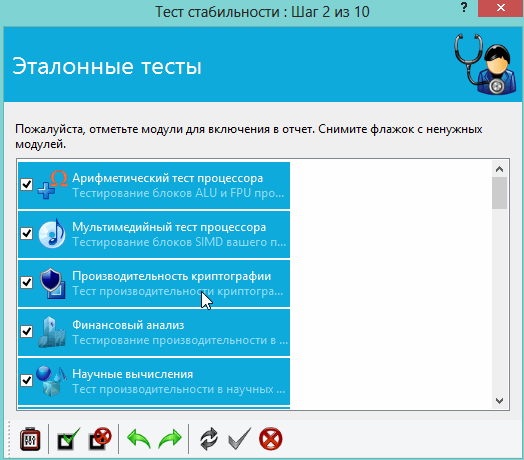The image size is (524, 460).
Task: Cancel with the red X circle icon
Action: pyautogui.click(x=270, y=439)
